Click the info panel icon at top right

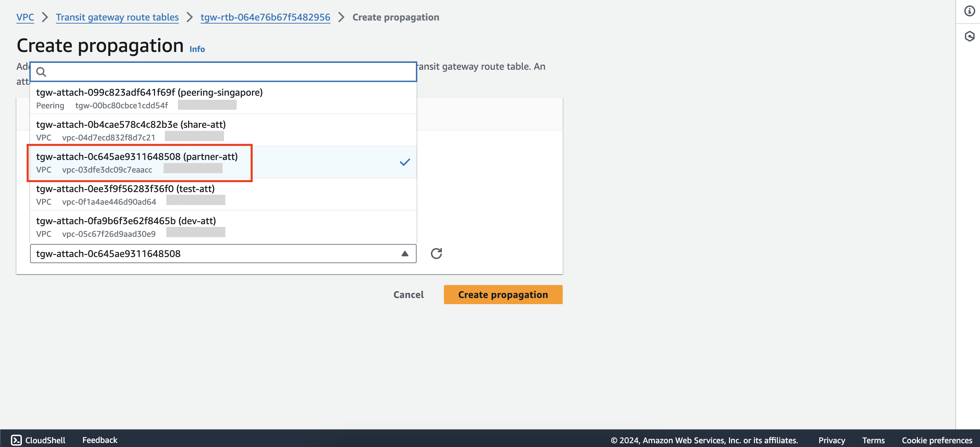point(969,11)
